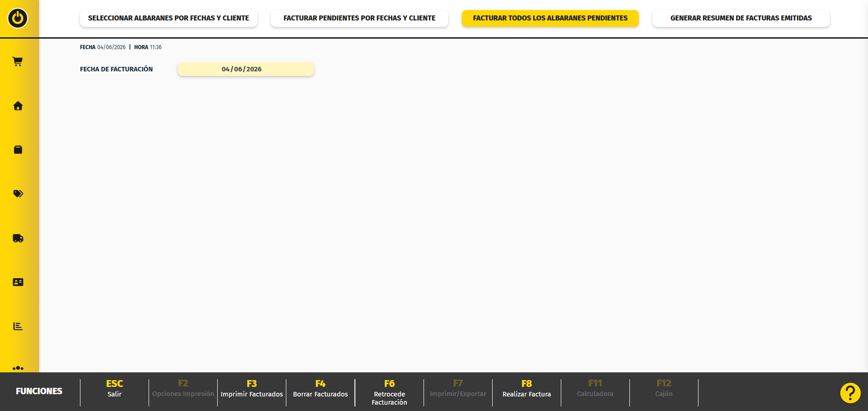Click ESC Salir to exit
Image resolution: width=868 pixels, height=411 pixels.
tap(115, 389)
